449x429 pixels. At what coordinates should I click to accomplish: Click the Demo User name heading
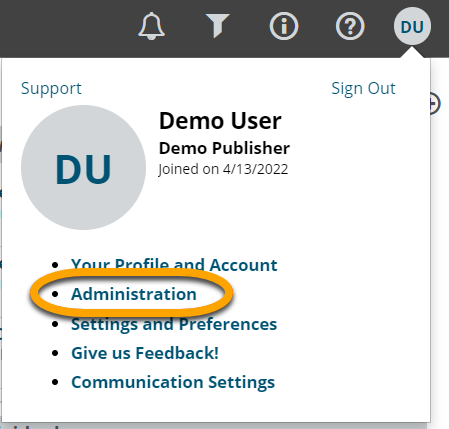[x=220, y=121]
